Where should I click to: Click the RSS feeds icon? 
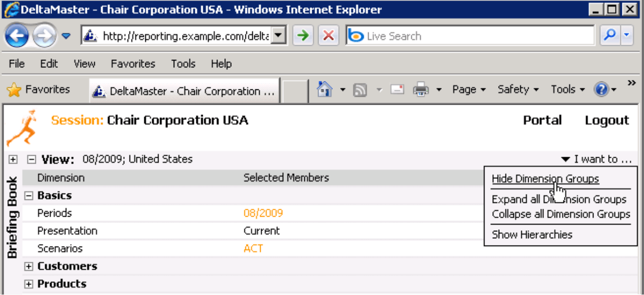360,90
